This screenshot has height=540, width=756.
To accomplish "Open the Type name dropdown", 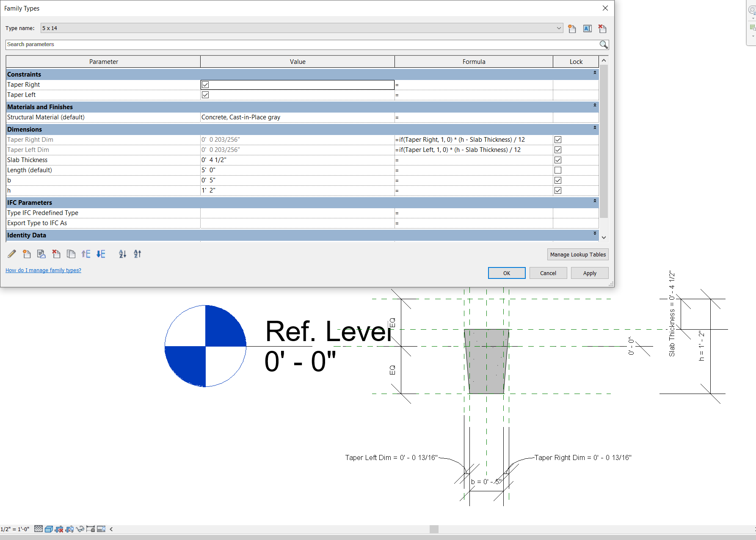I will pos(559,28).
